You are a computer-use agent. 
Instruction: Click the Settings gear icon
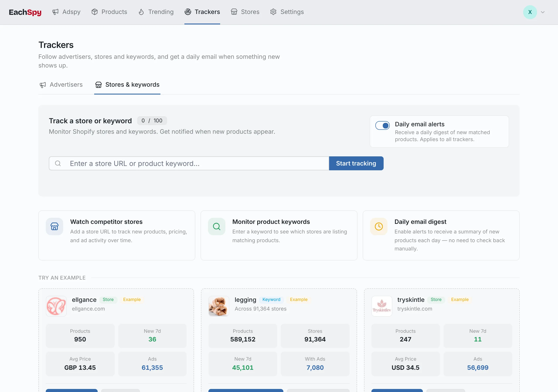273,12
